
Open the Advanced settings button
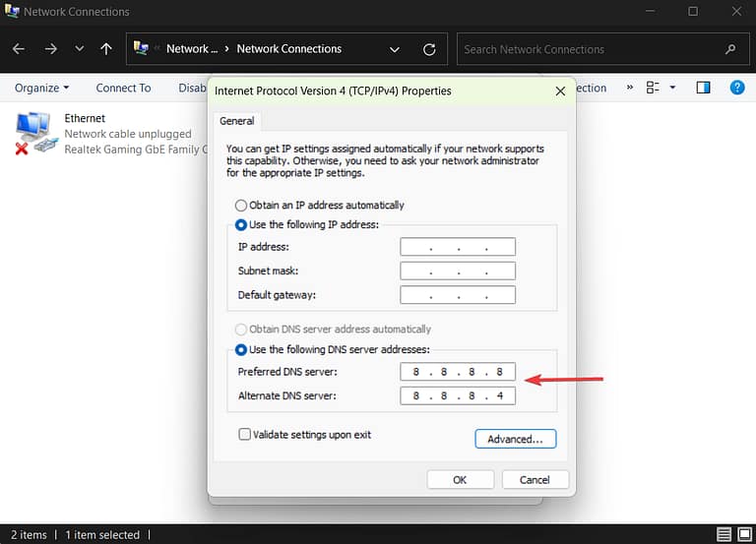515,439
